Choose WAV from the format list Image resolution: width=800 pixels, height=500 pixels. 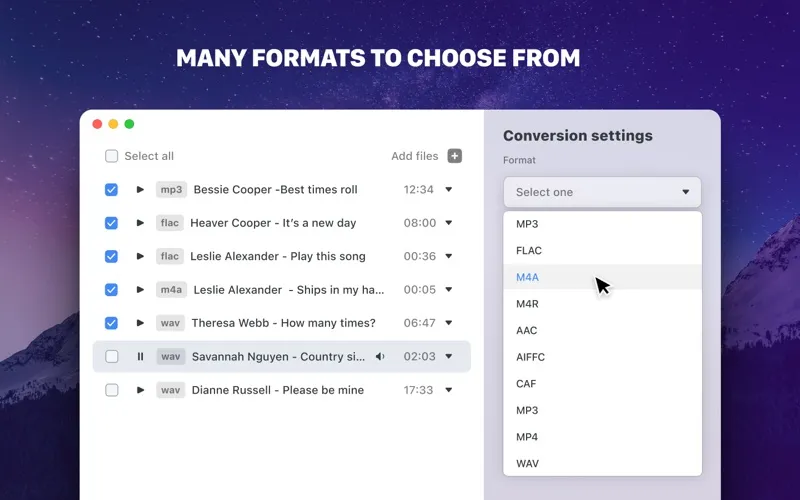pyautogui.click(x=603, y=463)
